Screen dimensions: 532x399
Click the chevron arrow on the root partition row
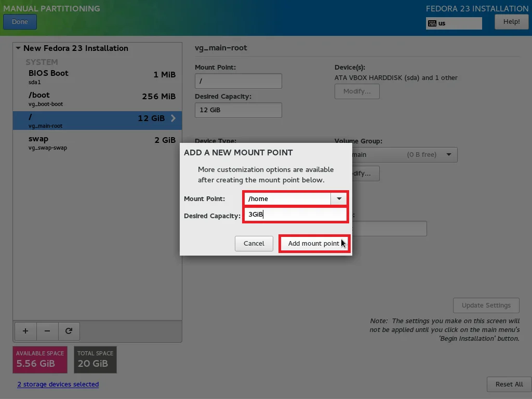pyautogui.click(x=174, y=118)
